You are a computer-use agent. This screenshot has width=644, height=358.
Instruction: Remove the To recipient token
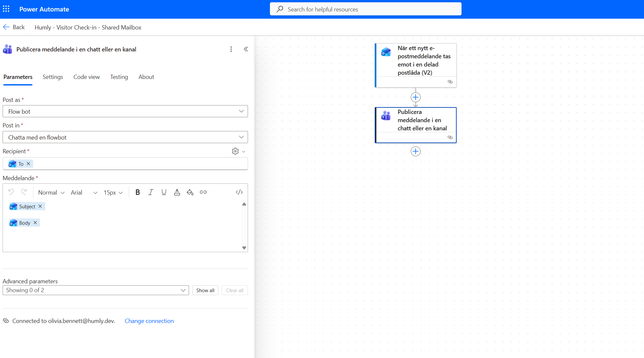(x=28, y=164)
